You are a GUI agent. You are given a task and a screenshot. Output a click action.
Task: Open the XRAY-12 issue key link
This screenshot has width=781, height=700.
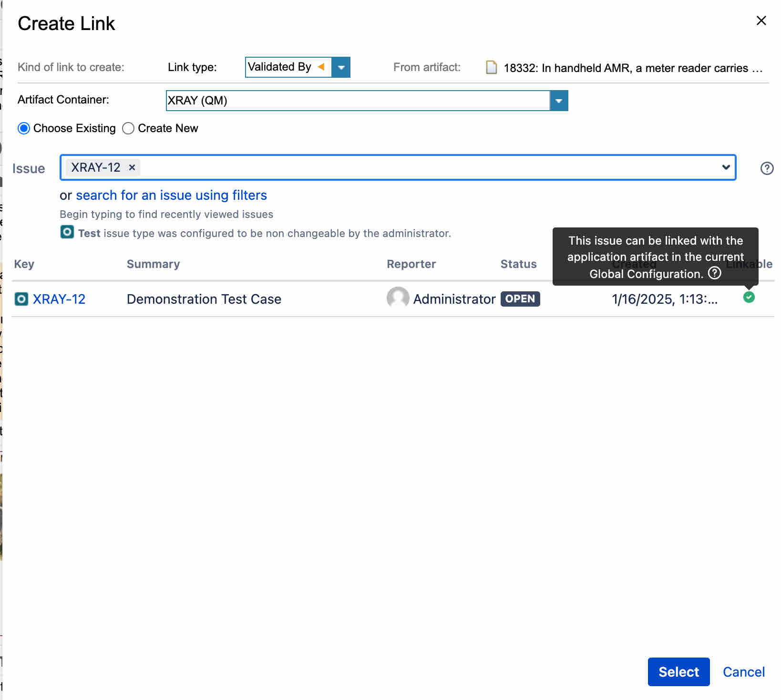click(59, 299)
